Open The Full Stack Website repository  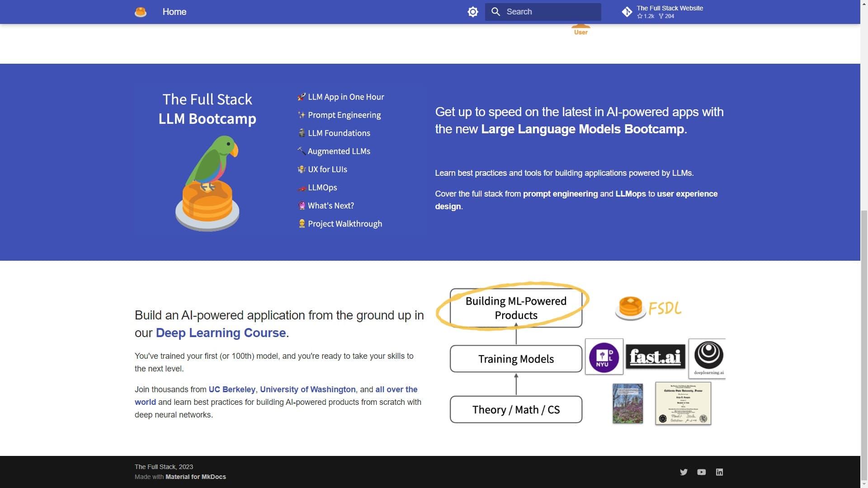point(670,9)
